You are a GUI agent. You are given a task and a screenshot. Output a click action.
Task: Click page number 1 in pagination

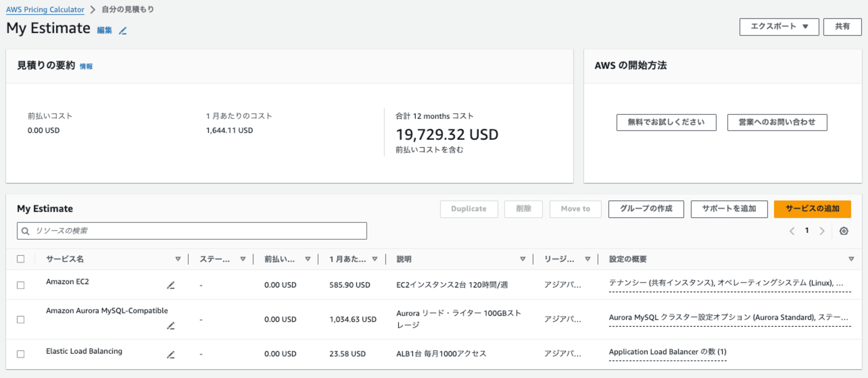[807, 231]
